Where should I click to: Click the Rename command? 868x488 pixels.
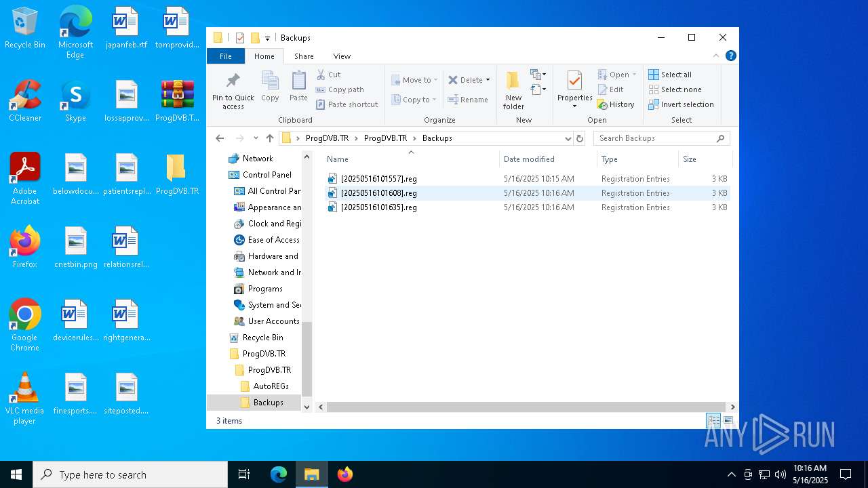click(468, 100)
